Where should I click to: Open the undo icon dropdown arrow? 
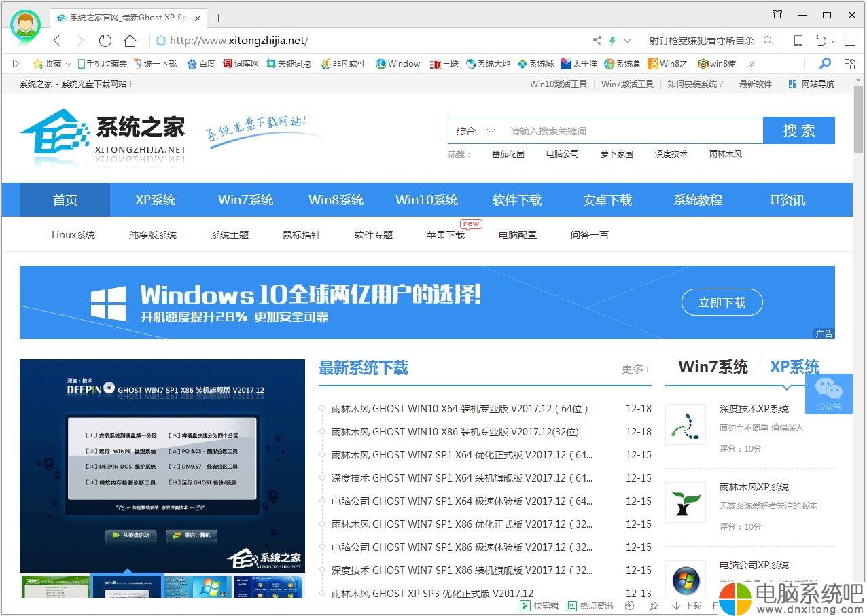click(832, 42)
